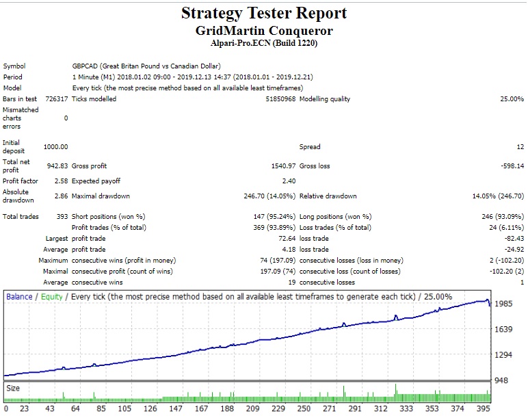Screen dimensions: 528x420
Task: Click the Absolute drawdown value 2.86
Action: click(x=61, y=196)
